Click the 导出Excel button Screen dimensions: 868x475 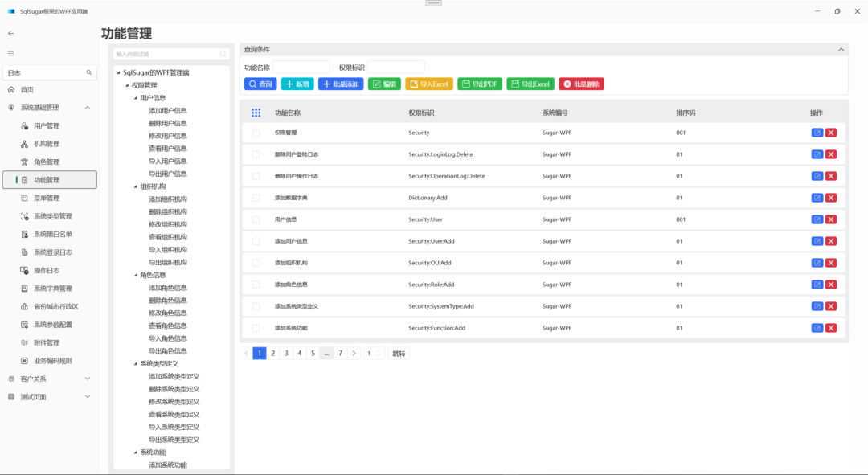pyautogui.click(x=530, y=84)
